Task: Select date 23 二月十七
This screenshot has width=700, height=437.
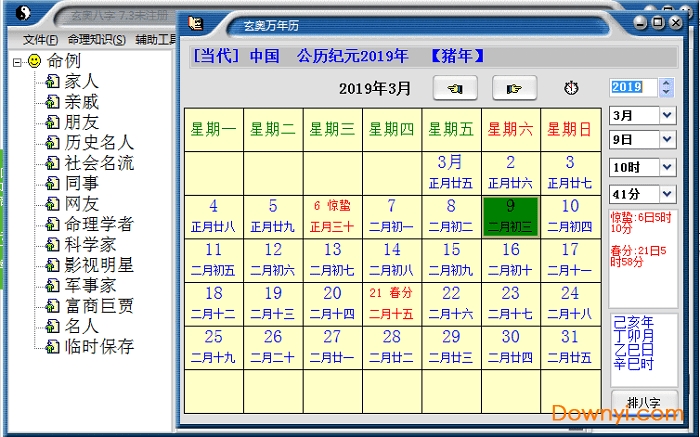Action: coord(511,304)
